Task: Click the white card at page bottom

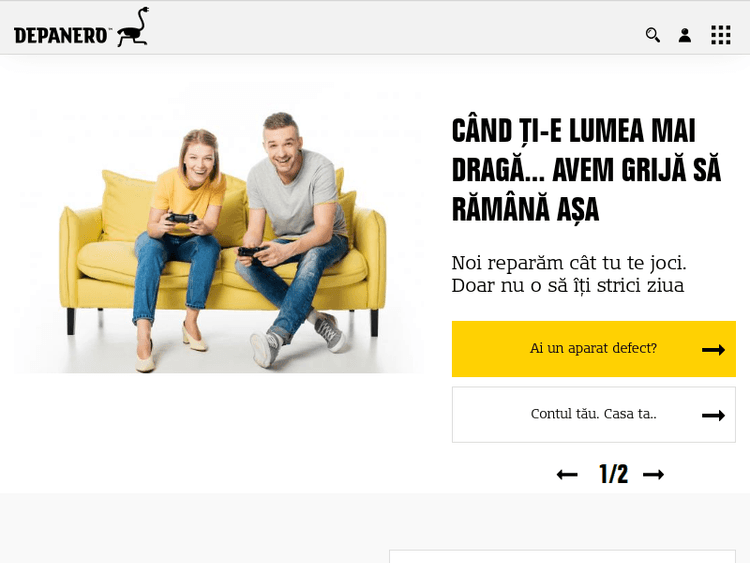Action: coord(562,556)
